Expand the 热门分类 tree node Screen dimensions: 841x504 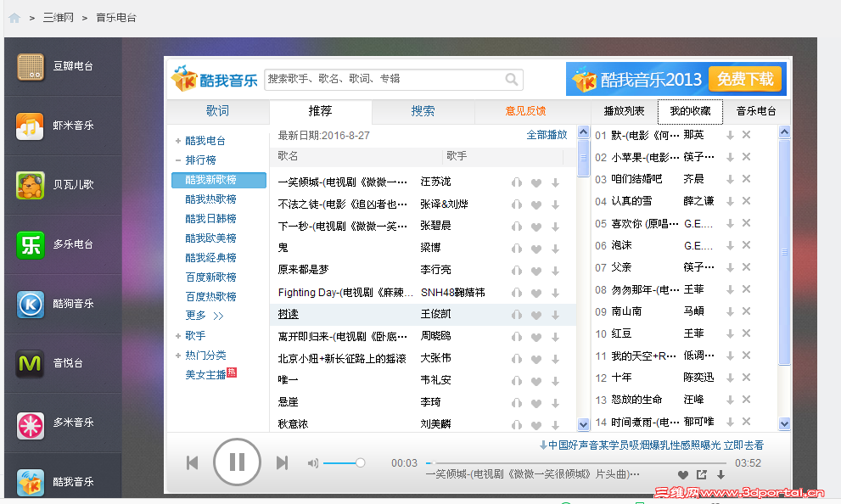click(x=177, y=356)
